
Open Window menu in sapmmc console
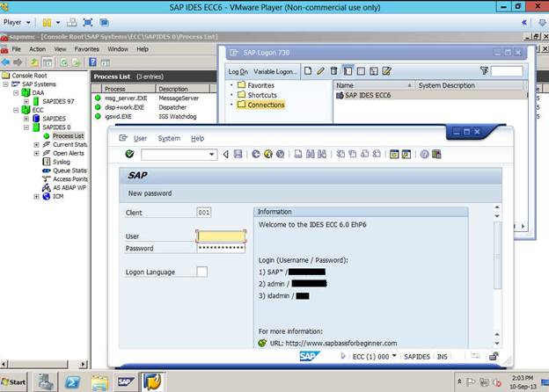pos(118,49)
